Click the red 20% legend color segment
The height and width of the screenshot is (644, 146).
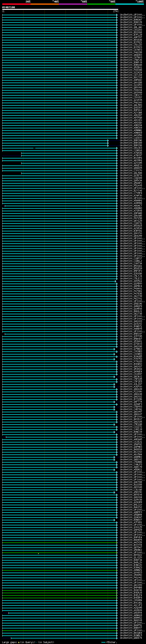(16, 4)
